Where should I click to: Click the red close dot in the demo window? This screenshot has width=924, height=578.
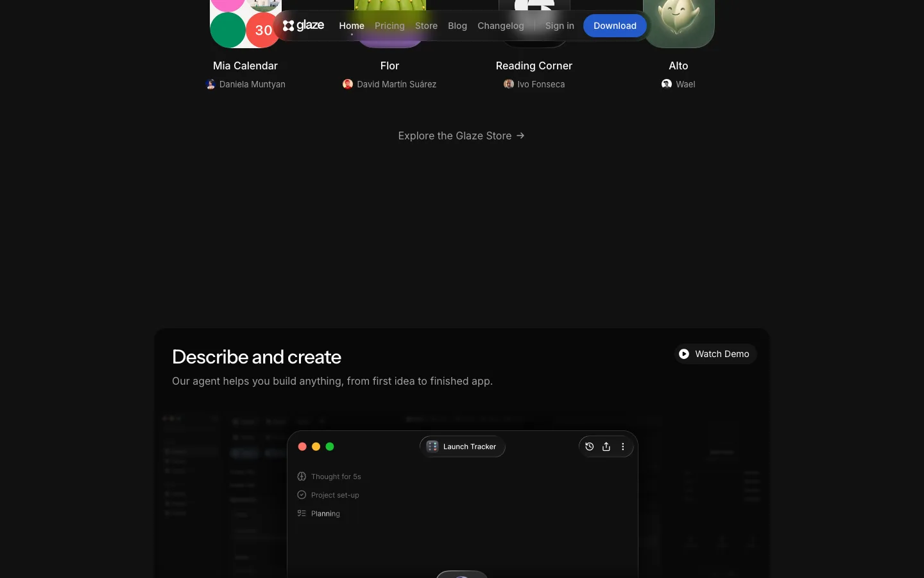click(x=302, y=446)
